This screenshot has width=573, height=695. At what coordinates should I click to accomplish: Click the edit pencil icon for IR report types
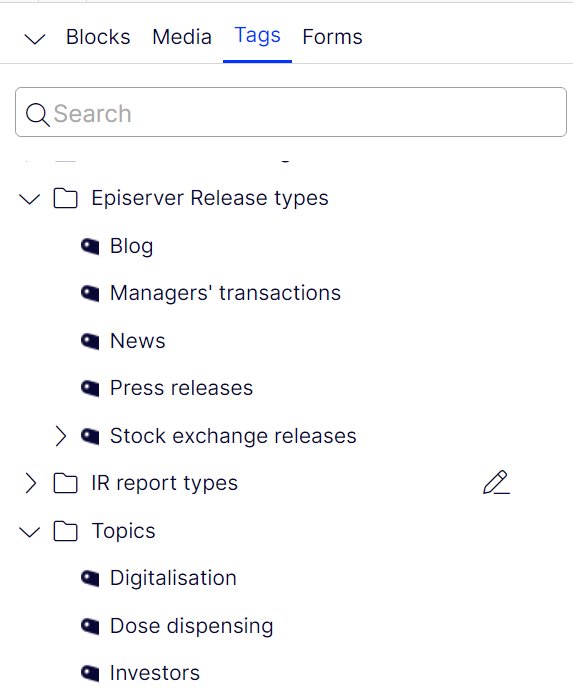point(496,482)
